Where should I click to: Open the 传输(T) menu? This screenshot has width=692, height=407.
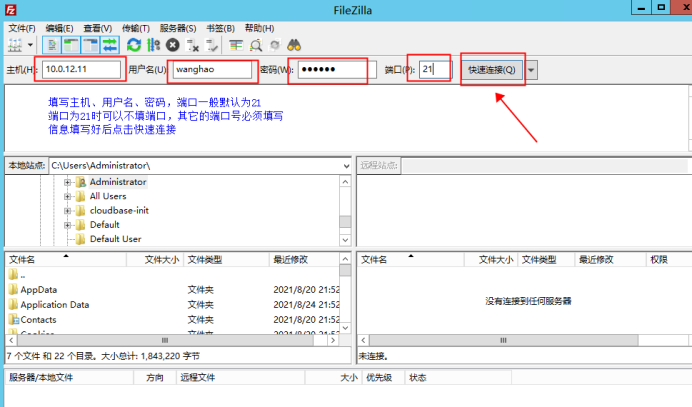pos(136,28)
